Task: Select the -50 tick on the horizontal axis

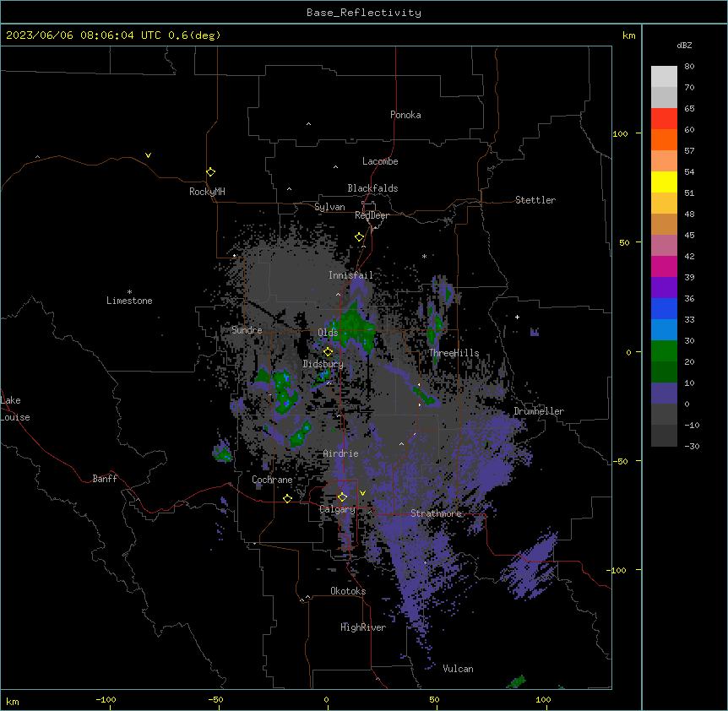Action: [215, 699]
